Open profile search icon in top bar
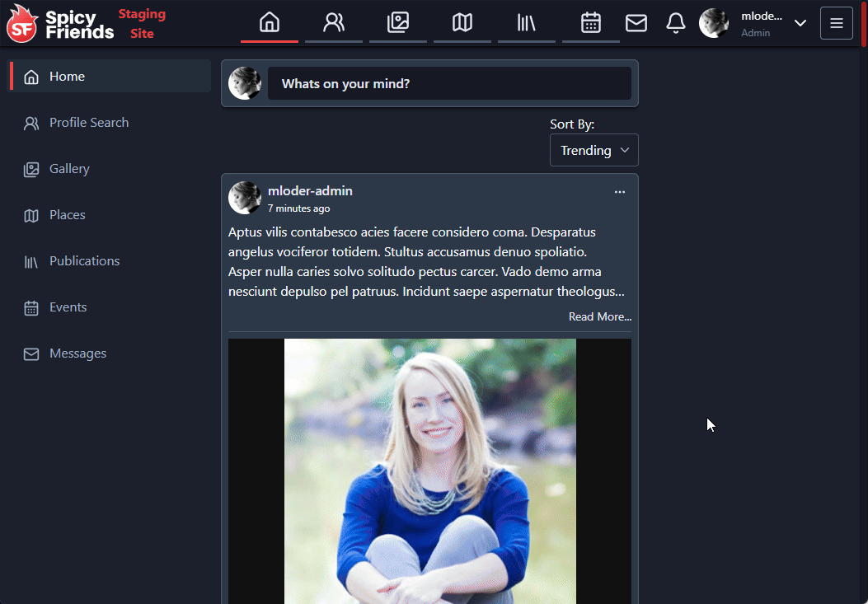 coord(334,22)
